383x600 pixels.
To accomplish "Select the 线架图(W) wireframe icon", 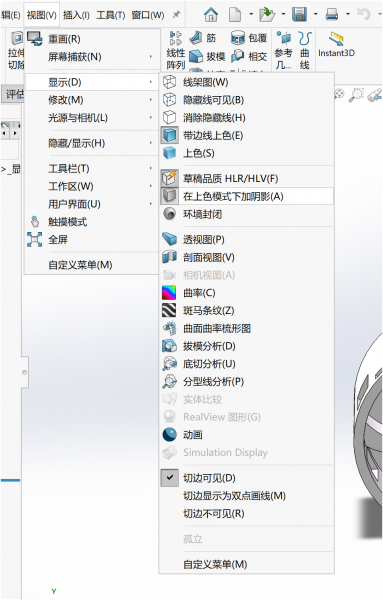I will [x=169, y=82].
